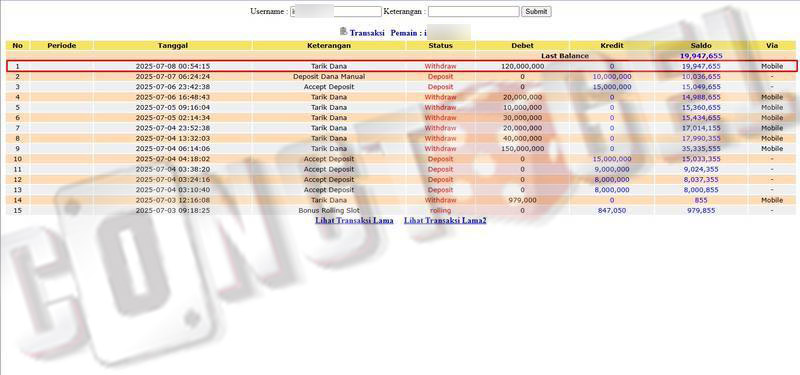Click the Transaksi document icon
The width and height of the screenshot is (800, 375).
(x=343, y=31)
